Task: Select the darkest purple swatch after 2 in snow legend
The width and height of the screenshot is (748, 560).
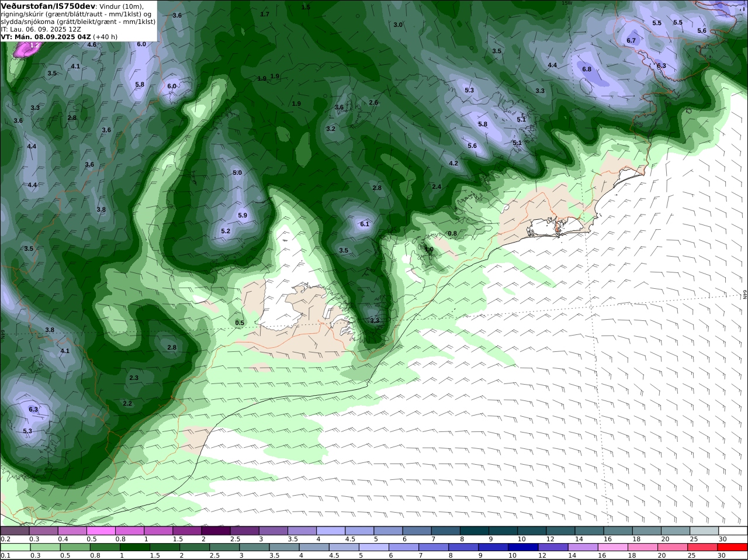Action: click(x=216, y=531)
